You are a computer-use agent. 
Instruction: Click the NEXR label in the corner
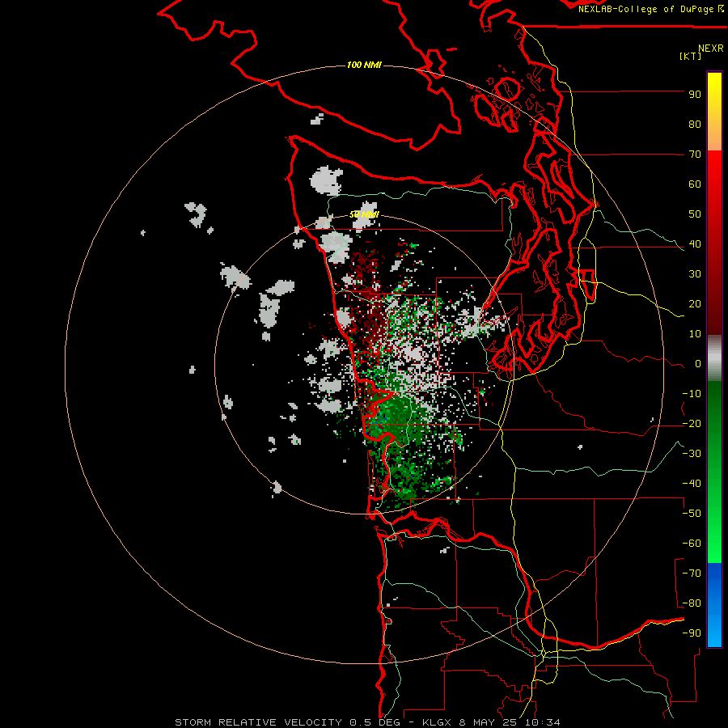point(710,49)
